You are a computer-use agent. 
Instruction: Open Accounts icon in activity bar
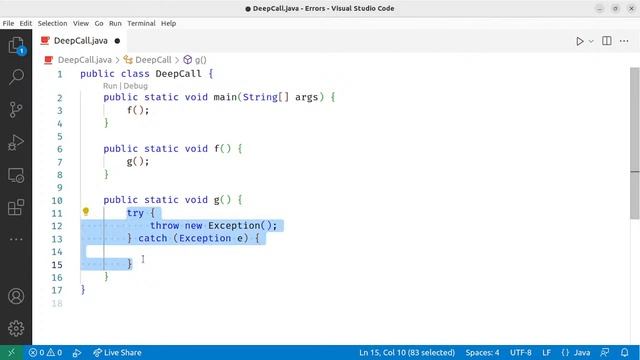(x=16, y=296)
